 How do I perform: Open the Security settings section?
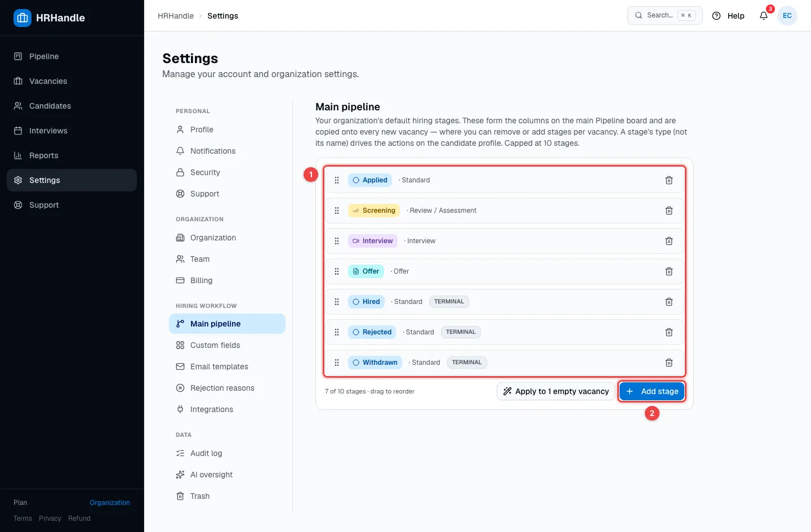coord(227,172)
